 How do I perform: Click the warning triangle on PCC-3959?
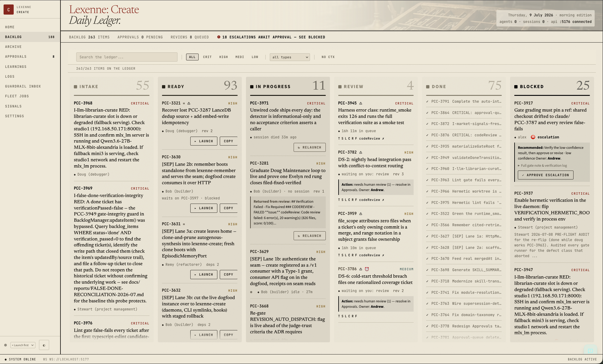tap(361, 214)
